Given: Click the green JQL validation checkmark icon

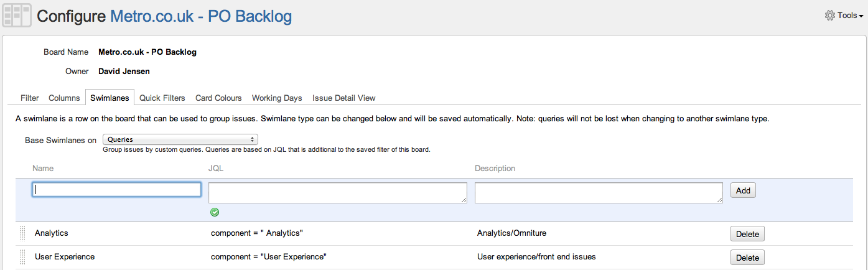Looking at the screenshot, I should [215, 212].
